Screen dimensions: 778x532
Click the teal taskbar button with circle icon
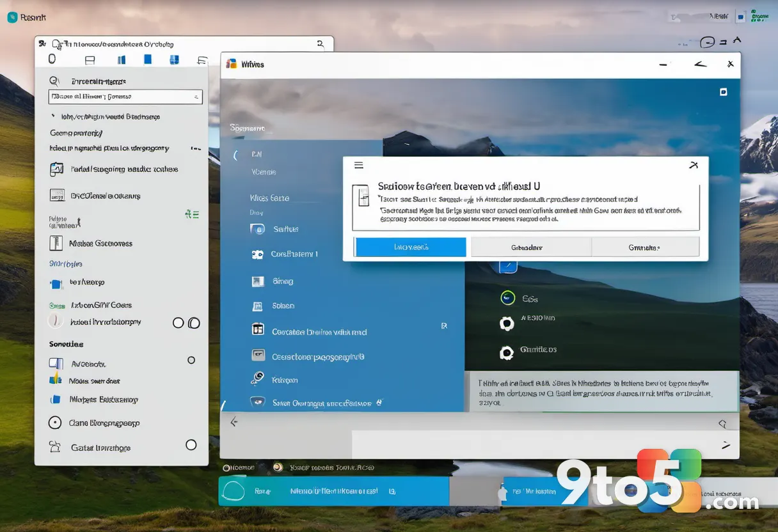tap(333, 492)
